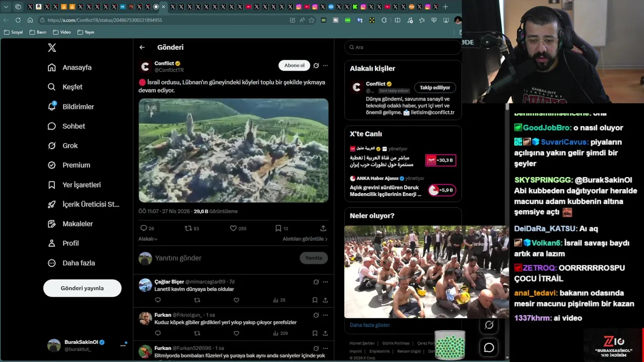Image resolution: width=644 pixels, height=362 pixels.
Task: Reload the page in the browser
Action: pos(18,20)
